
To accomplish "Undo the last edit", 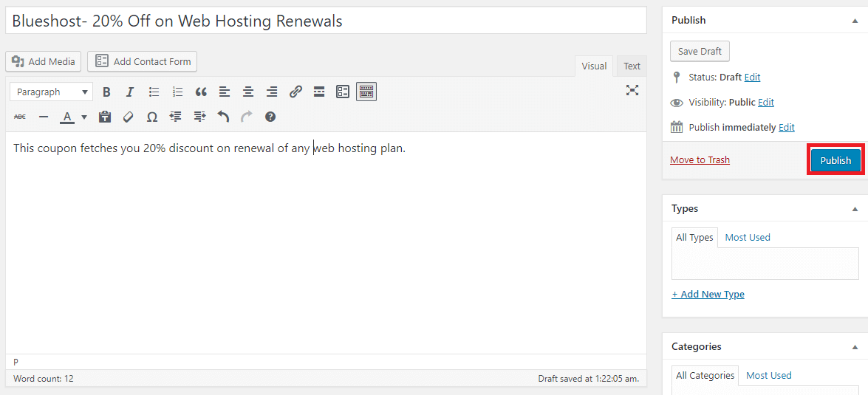I will tap(223, 117).
